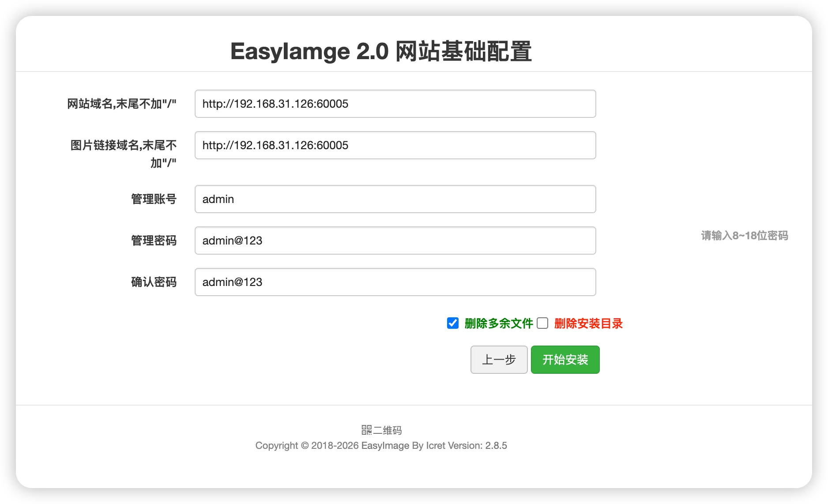Image resolution: width=828 pixels, height=504 pixels.
Task: Click the green 删除多余文件 label text
Action: tap(499, 323)
